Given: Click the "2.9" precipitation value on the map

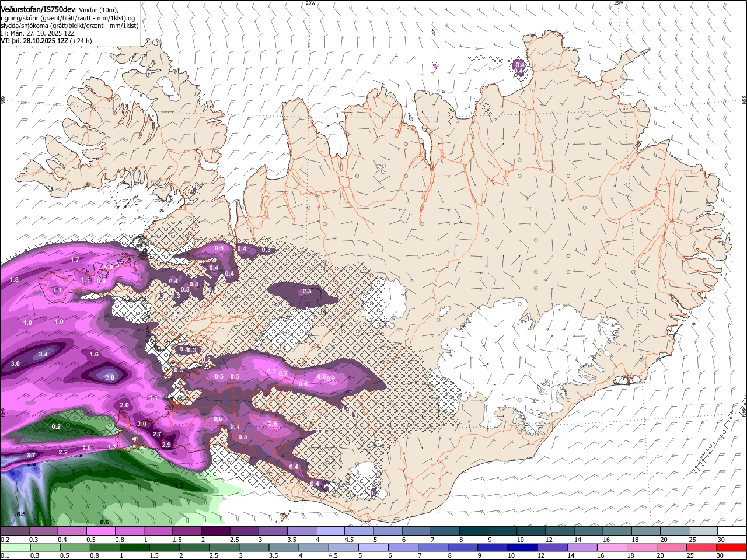Looking at the screenshot, I should pyautogui.click(x=166, y=444).
